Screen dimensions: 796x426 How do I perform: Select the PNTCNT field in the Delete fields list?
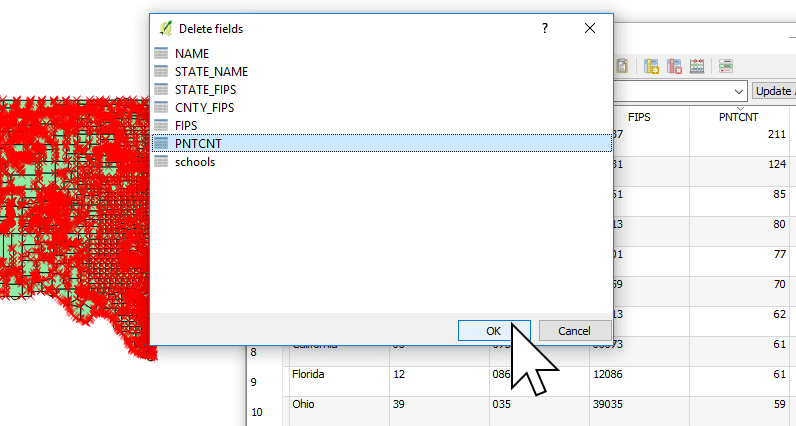click(382, 143)
